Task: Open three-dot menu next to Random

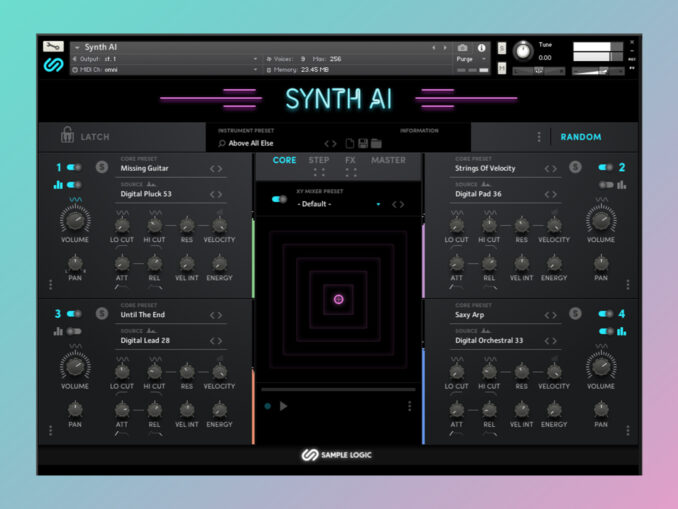Action: (539, 137)
